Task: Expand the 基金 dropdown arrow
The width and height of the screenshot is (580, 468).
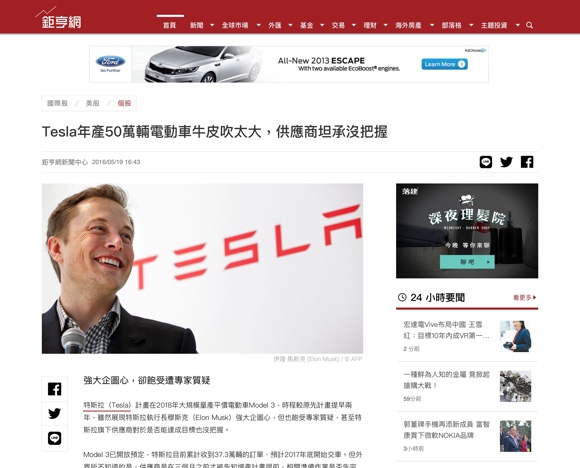Action: point(322,25)
